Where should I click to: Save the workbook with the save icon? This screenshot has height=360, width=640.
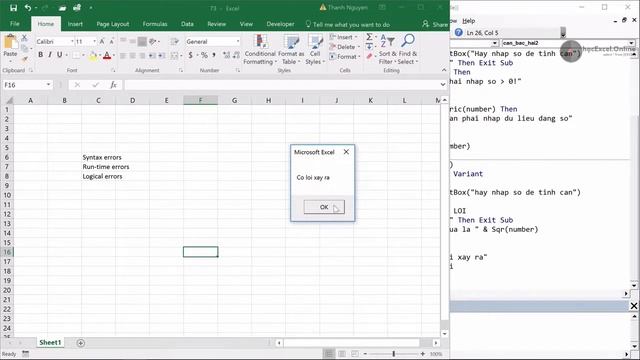13,8
